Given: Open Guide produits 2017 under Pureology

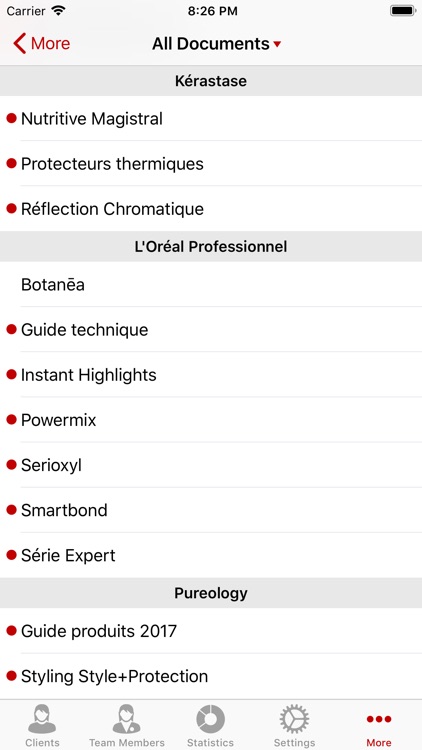Looking at the screenshot, I should (x=211, y=631).
